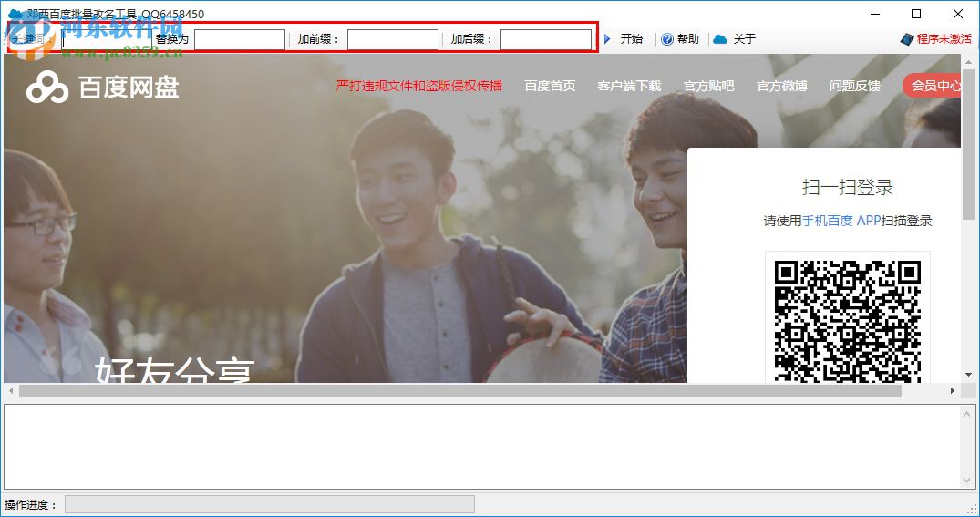The image size is (980, 517).
Task: Click horizontal scrollbar left arrow
Action: pyautogui.click(x=11, y=391)
